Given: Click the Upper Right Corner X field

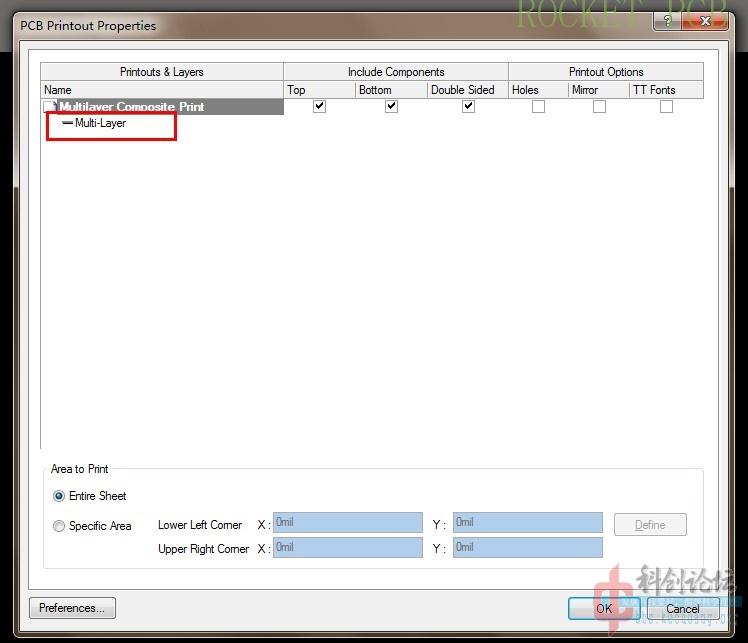Looking at the screenshot, I should point(348,547).
